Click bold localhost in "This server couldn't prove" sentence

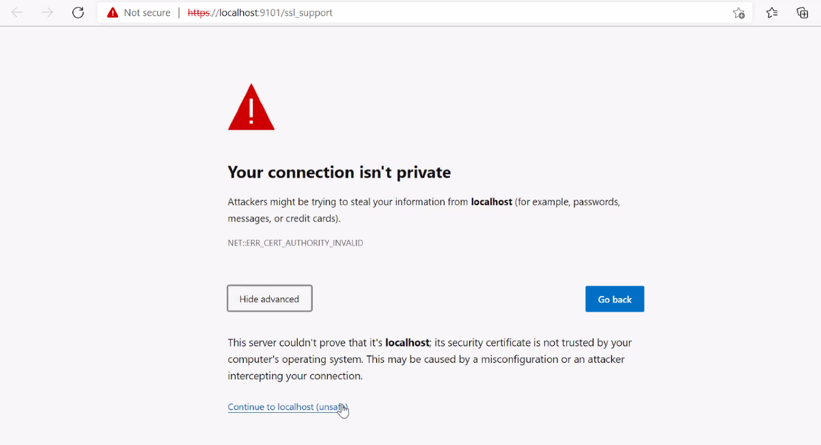[407, 342]
